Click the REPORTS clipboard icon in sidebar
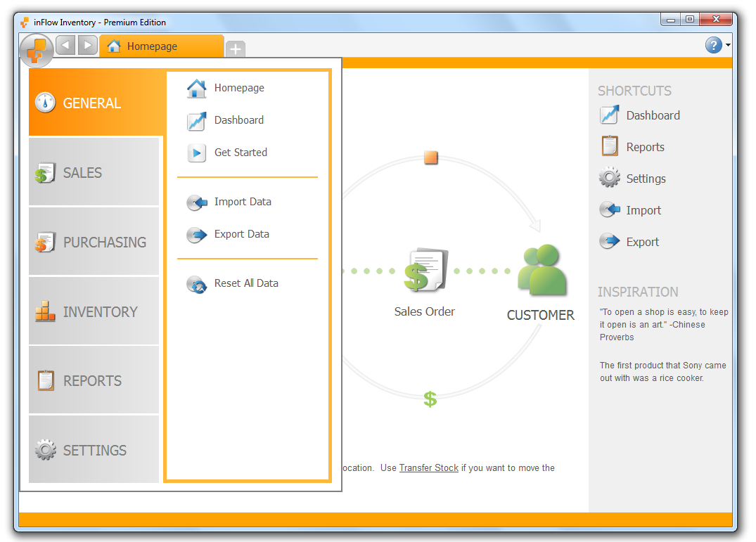Viewport: 756px width, 542px height. [46, 380]
